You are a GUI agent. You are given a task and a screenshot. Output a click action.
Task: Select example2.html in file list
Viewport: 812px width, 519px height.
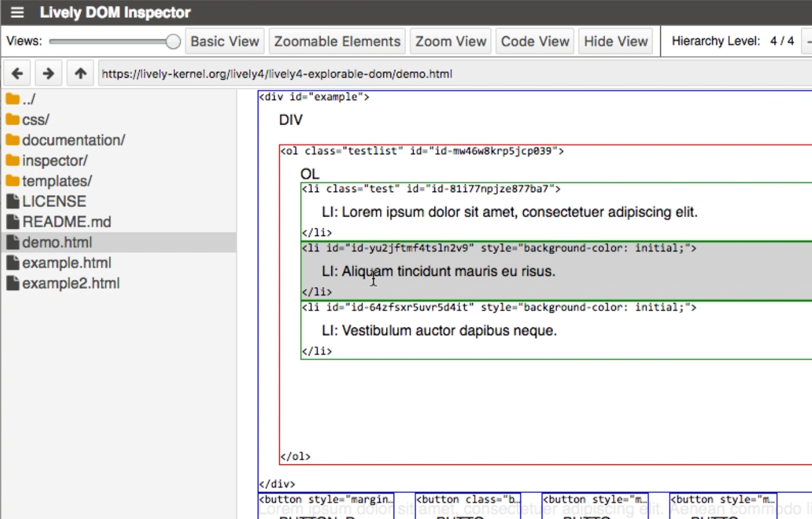coord(70,284)
